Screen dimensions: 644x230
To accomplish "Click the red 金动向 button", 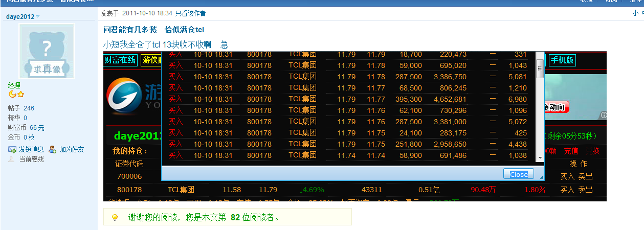I will click(x=556, y=107).
